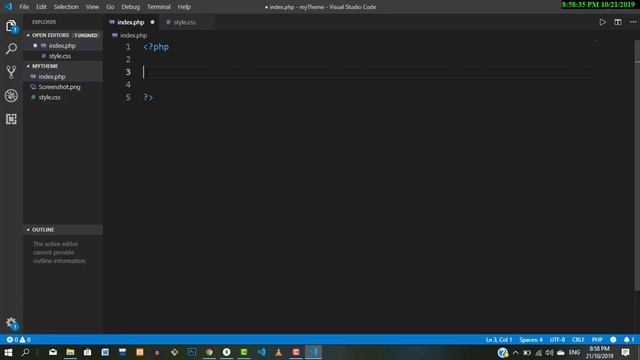The width and height of the screenshot is (640, 360).
Task: Click the VS Code logo in title bar
Action: coord(8,7)
